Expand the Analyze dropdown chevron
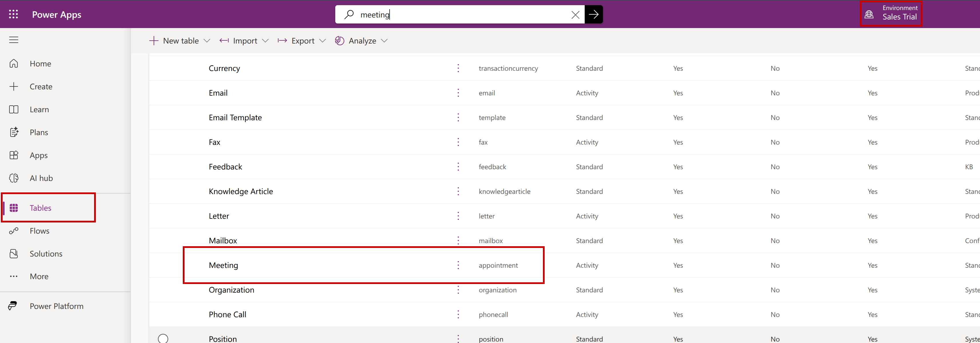This screenshot has width=980, height=343. coord(384,41)
